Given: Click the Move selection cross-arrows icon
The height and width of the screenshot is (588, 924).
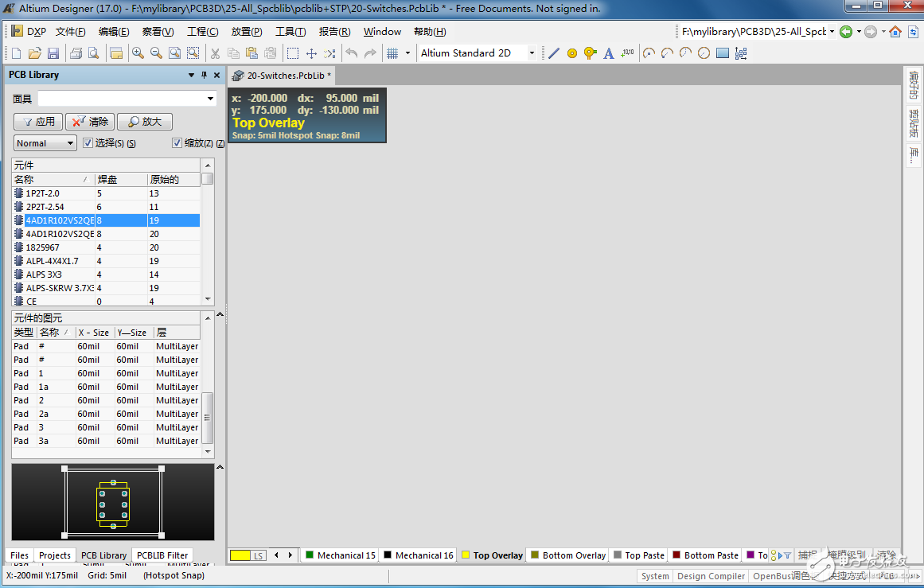Looking at the screenshot, I should click(x=311, y=53).
